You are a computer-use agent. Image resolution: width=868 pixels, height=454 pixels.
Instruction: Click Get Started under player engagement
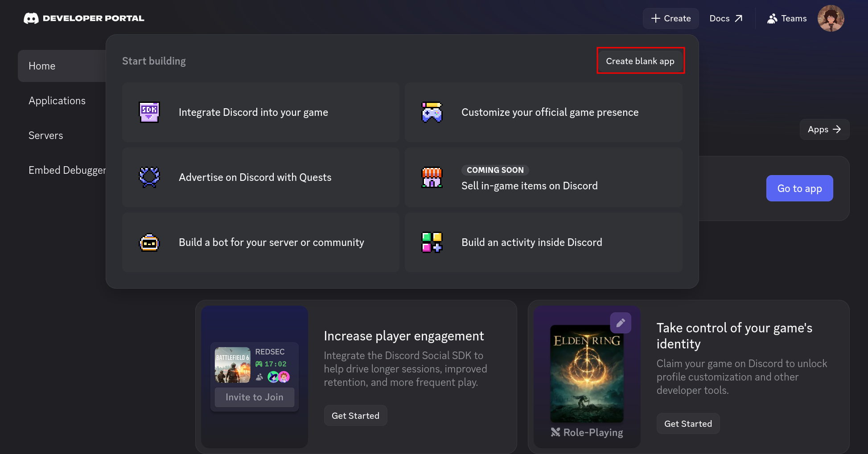click(355, 416)
